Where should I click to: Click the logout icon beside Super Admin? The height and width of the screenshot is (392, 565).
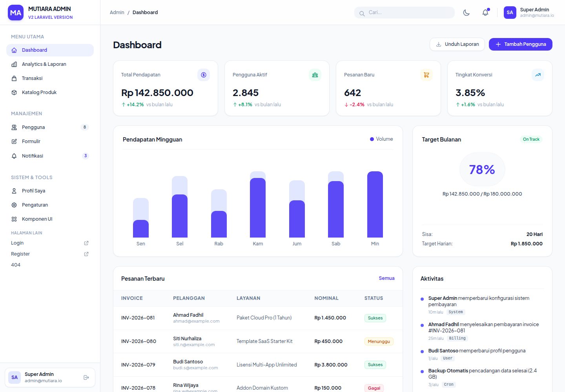coord(86,377)
